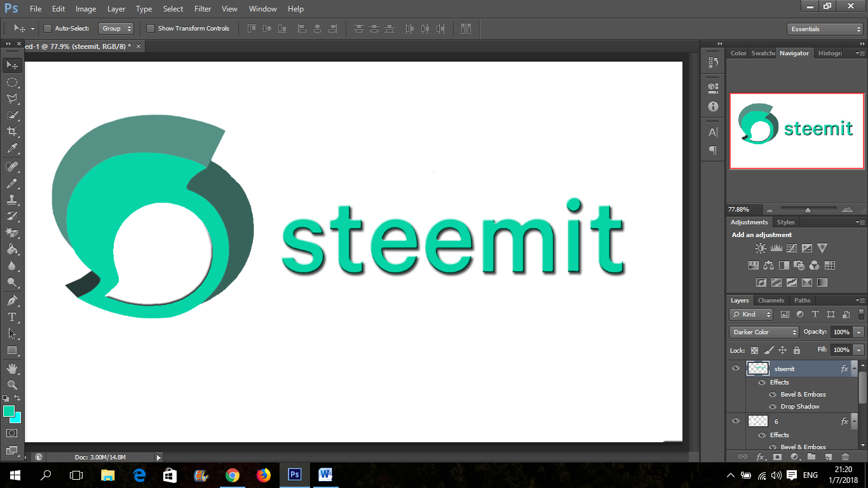Select the Quick Selection tool
The height and width of the screenshot is (488, 868).
coord(12,115)
